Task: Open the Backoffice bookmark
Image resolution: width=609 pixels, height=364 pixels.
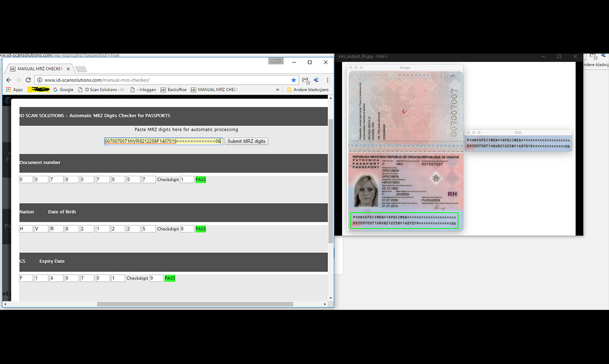Action: [x=177, y=89]
